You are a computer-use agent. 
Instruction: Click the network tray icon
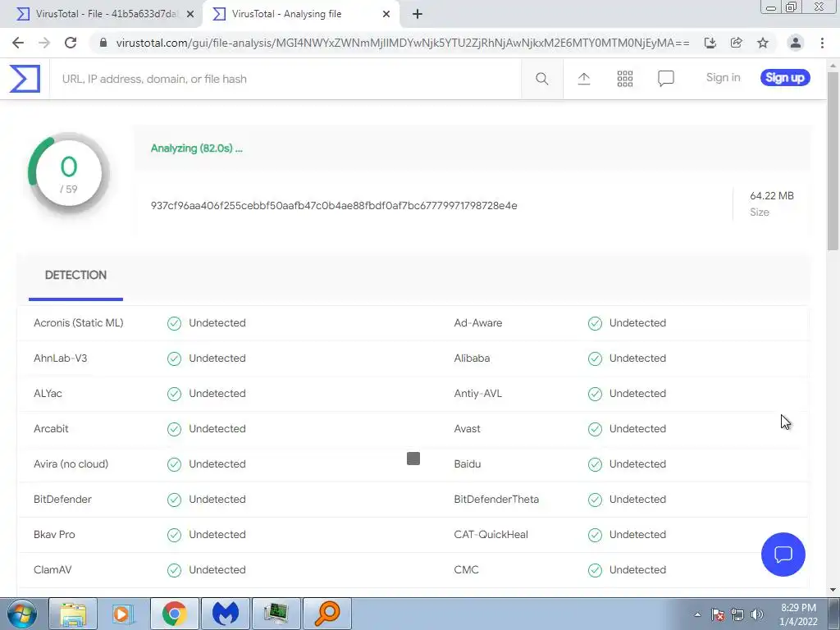point(737,614)
